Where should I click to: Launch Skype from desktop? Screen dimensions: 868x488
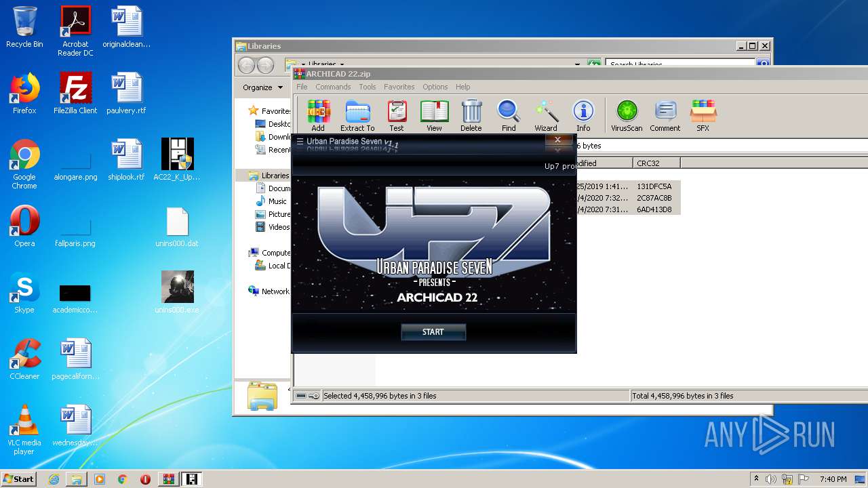pyautogui.click(x=24, y=293)
